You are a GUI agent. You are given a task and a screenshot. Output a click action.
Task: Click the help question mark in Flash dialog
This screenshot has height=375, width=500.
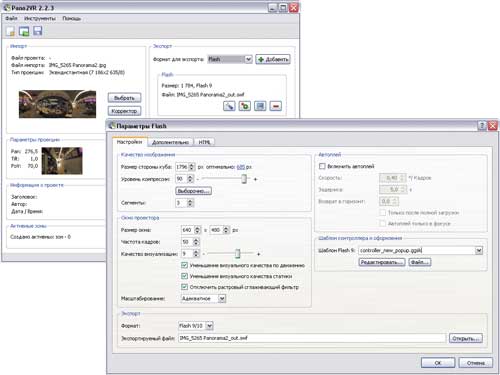(482, 126)
